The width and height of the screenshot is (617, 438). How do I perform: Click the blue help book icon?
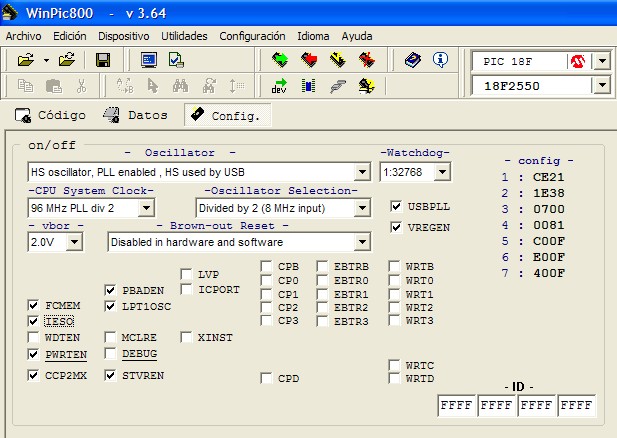413,60
